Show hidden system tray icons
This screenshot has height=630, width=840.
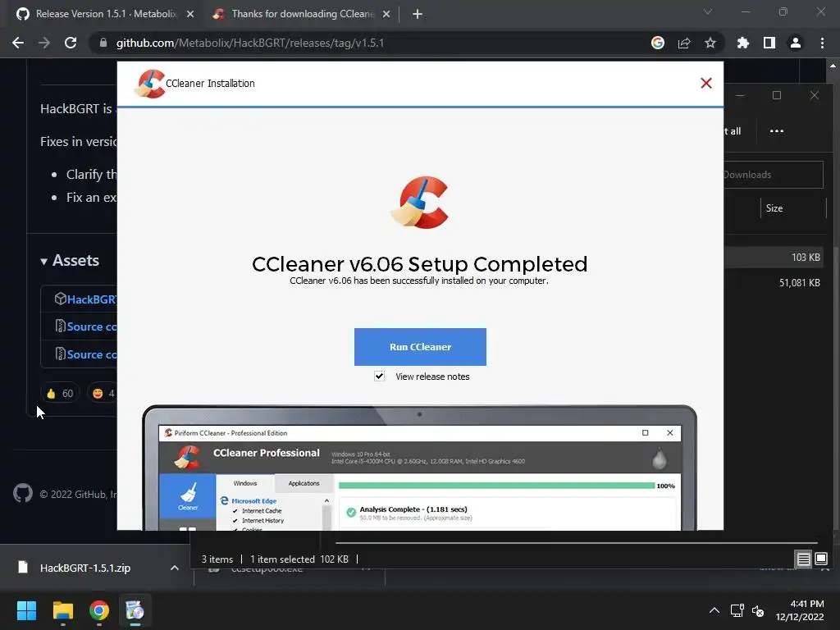click(714, 610)
